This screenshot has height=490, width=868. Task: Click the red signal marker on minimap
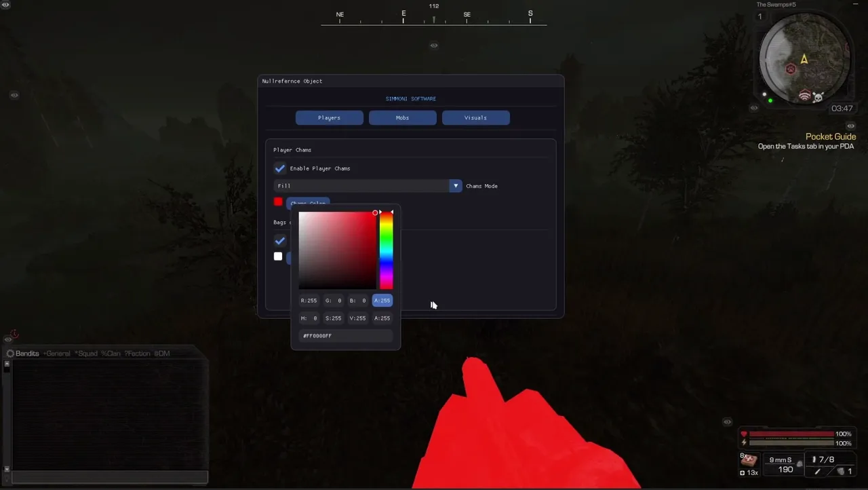point(805,96)
